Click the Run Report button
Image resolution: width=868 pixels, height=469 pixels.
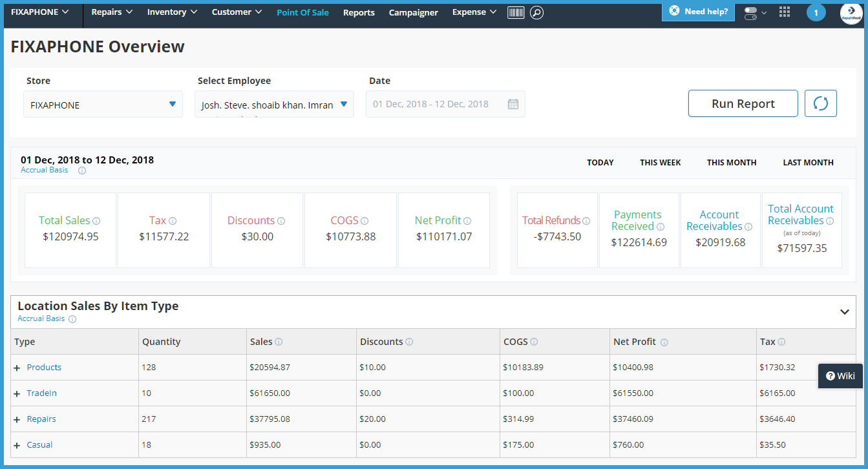click(743, 103)
